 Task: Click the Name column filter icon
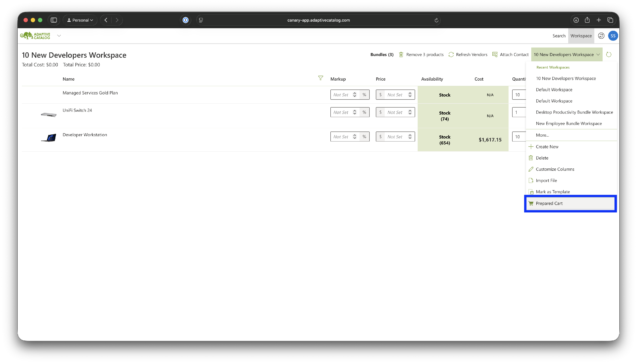pos(320,78)
